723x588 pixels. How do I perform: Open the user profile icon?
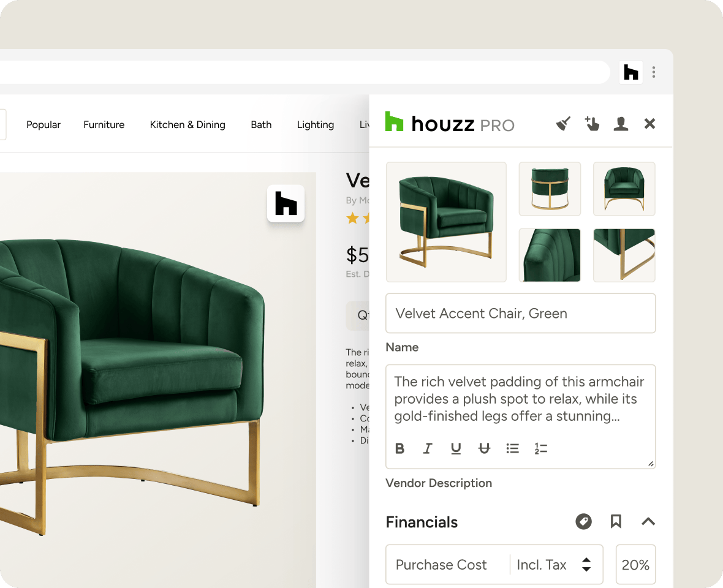tap(621, 123)
